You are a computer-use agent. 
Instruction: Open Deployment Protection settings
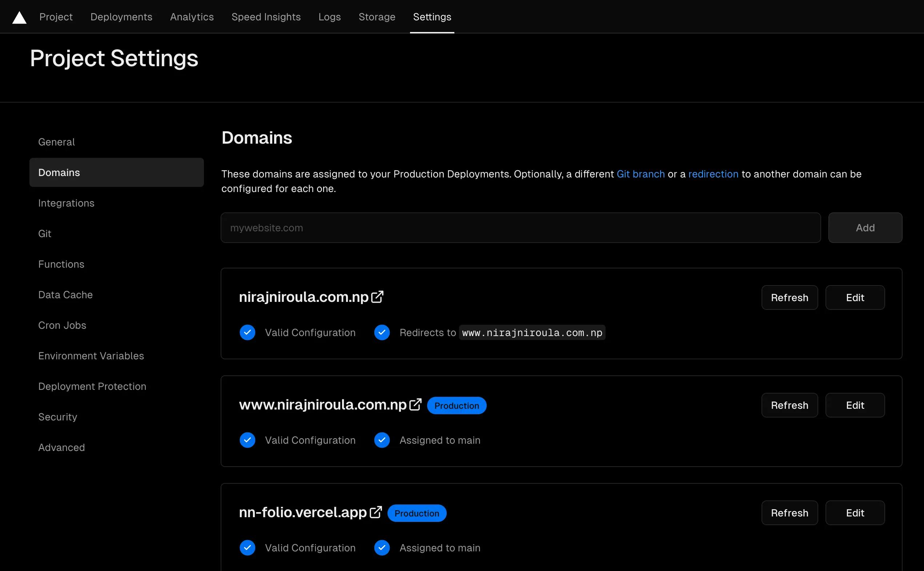(92, 386)
